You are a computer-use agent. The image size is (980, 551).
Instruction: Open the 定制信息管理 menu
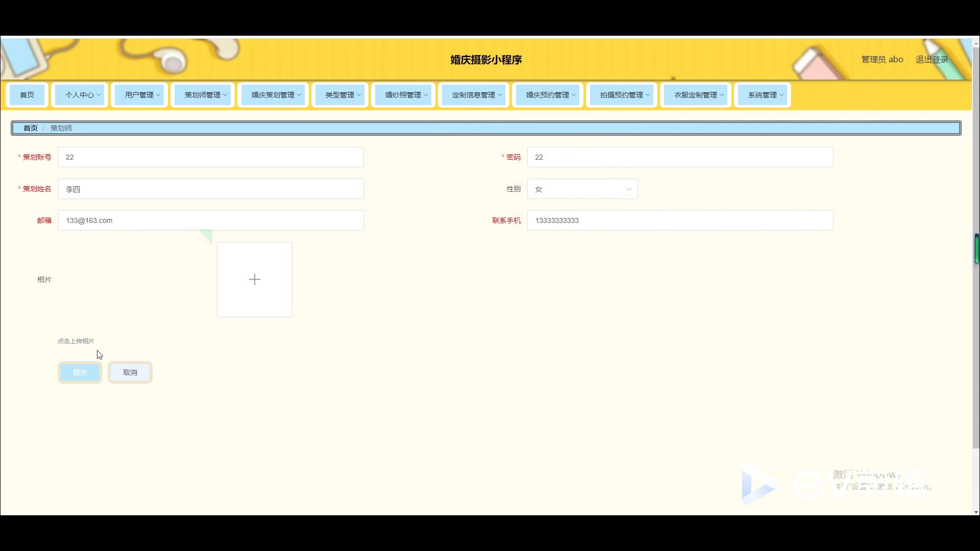[474, 95]
